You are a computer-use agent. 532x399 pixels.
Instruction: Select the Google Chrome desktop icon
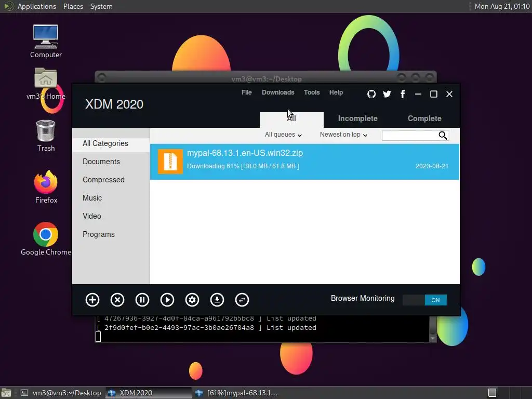46,239
